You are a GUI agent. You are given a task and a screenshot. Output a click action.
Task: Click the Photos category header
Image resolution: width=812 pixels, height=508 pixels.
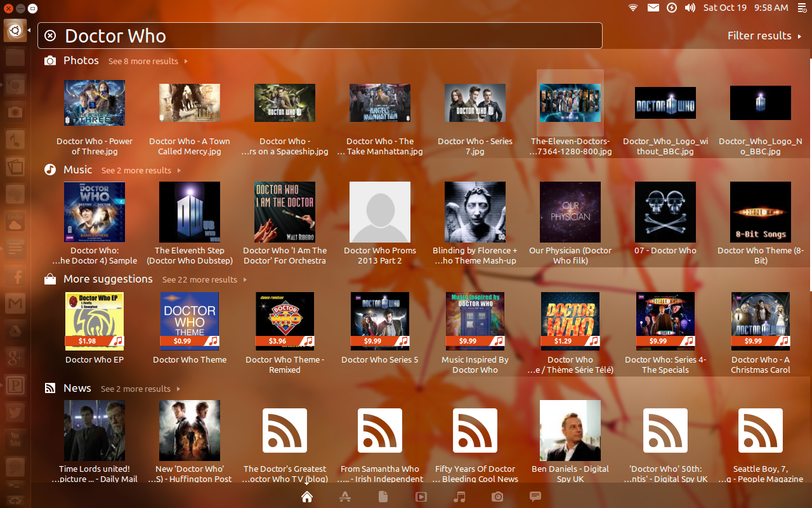pos(81,60)
